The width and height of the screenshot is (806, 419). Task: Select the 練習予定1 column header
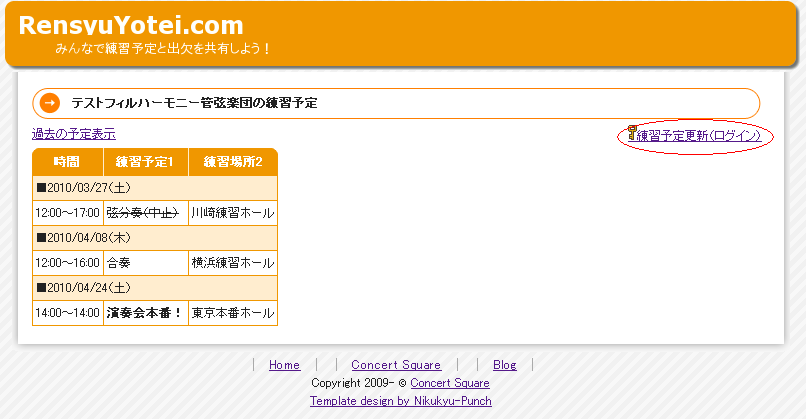click(x=145, y=162)
